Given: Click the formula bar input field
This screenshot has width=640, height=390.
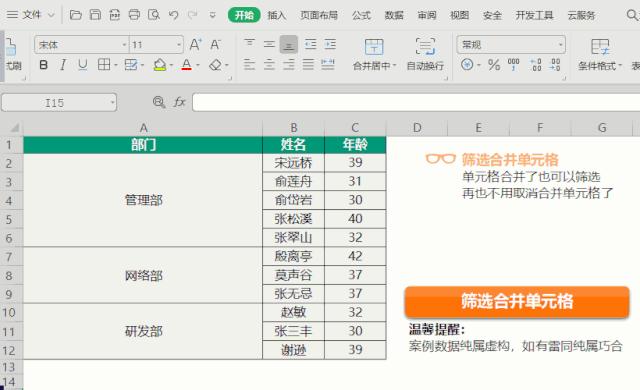Looking at the screenshot, I should click(x=416, y=102).
